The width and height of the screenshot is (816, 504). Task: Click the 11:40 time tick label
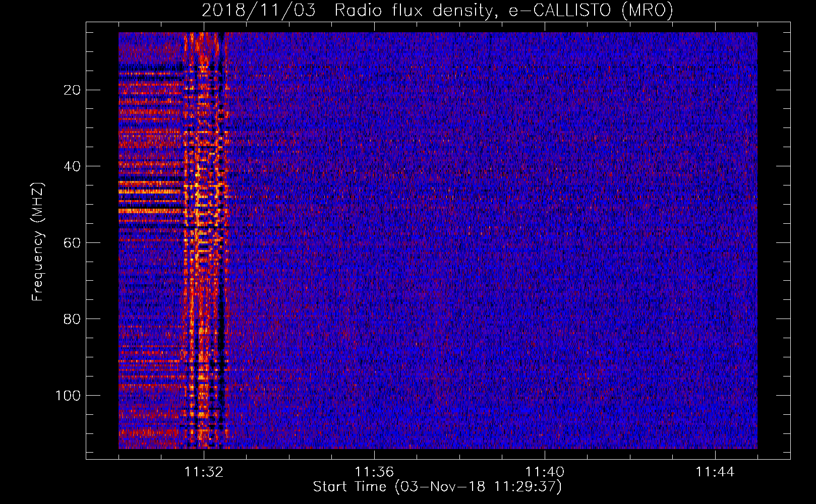pos(545,472)
